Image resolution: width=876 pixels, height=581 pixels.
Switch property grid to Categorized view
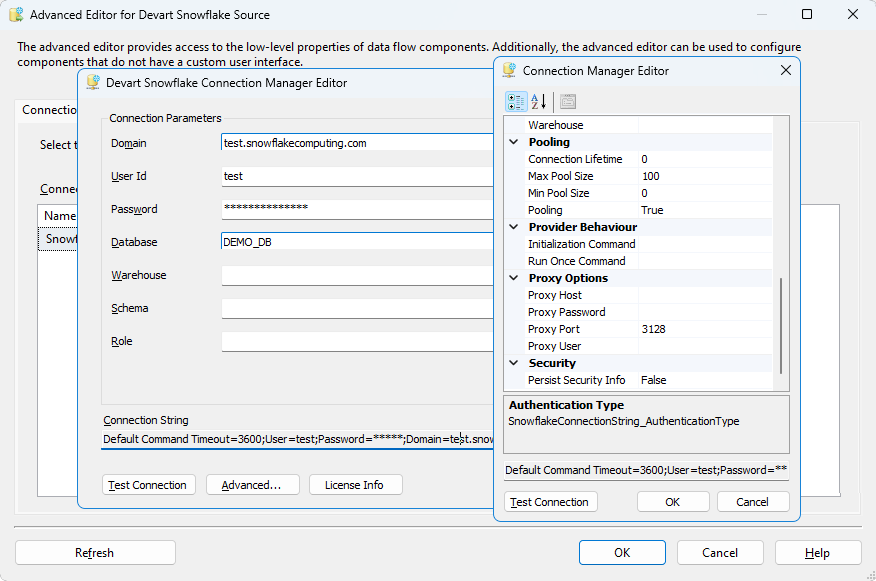point(516,101)
